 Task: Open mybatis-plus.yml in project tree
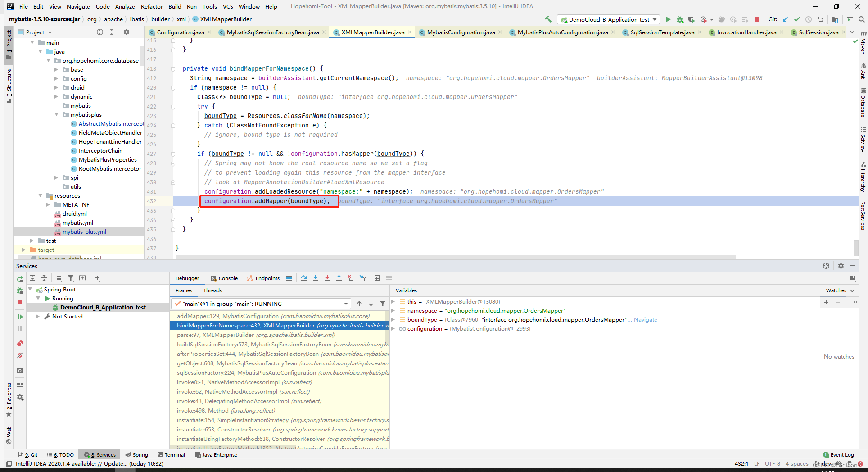(84, 231)
